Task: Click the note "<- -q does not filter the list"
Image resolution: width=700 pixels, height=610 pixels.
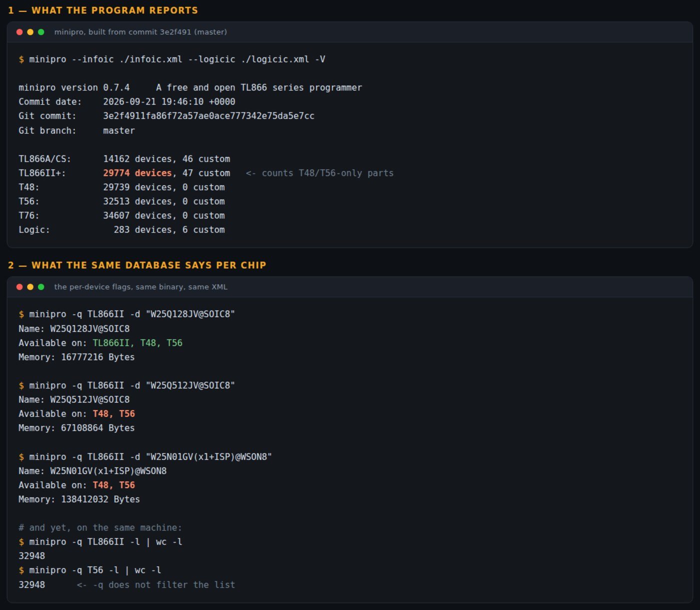Action: [156, 585]
